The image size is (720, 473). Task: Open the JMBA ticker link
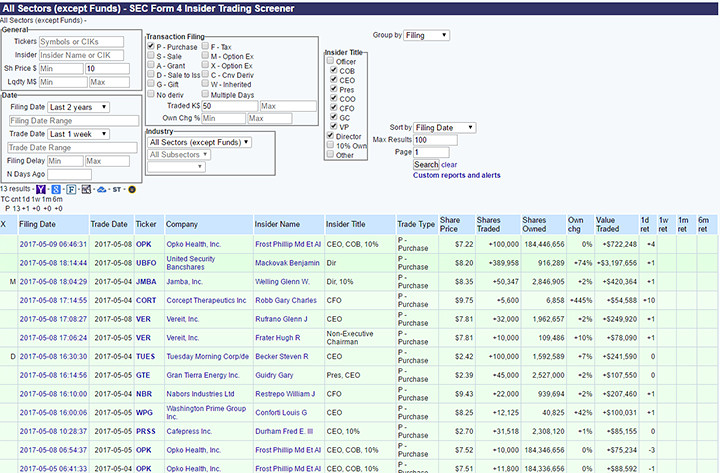146,282
